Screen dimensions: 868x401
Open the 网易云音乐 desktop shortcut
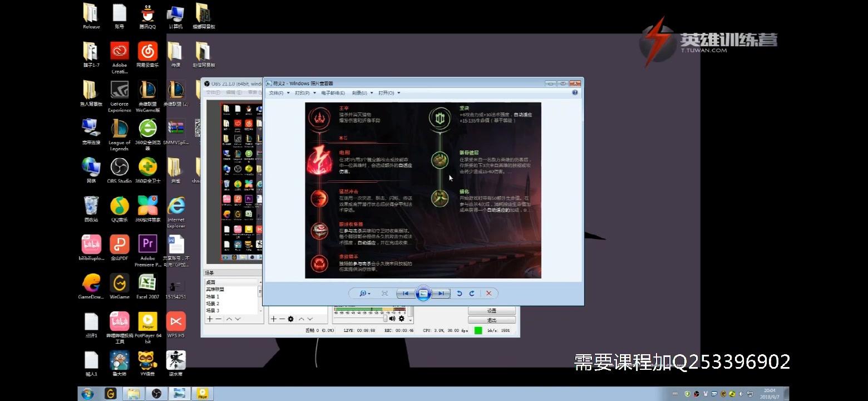[x=147, y=55]
